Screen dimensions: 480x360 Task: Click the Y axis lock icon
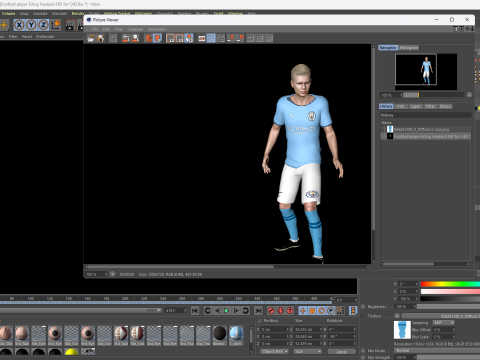coord(31,25)
